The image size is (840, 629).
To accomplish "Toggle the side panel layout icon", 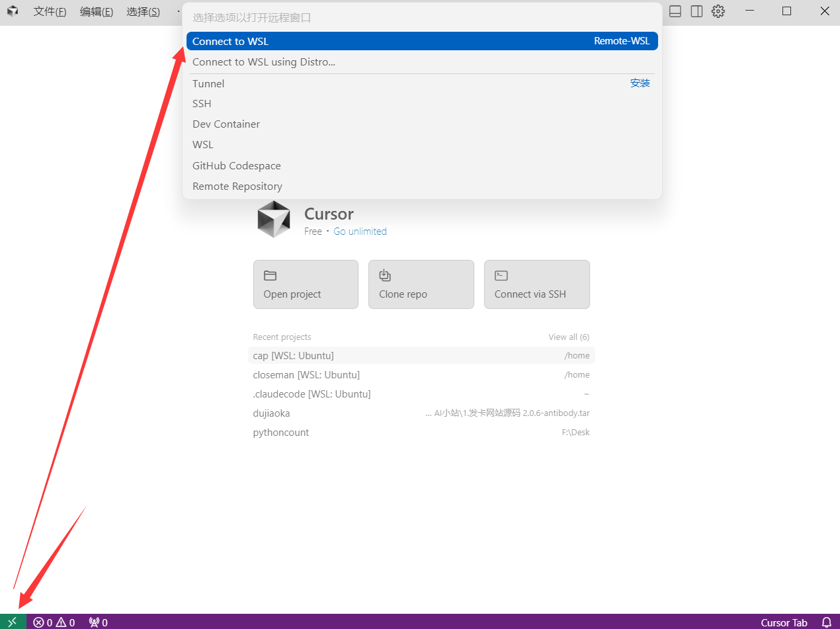I will point(696,11).
